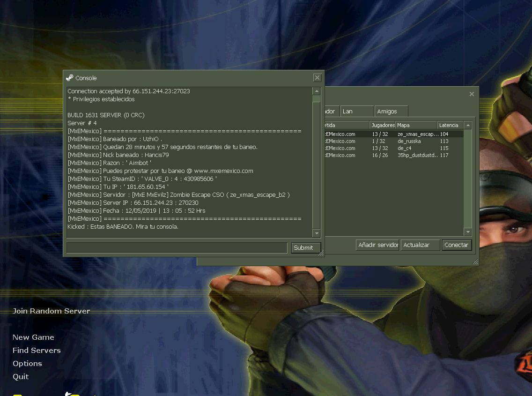
Task: Click the 'Server IP : 66.151.244.23' line
Action: pos(133,203)
